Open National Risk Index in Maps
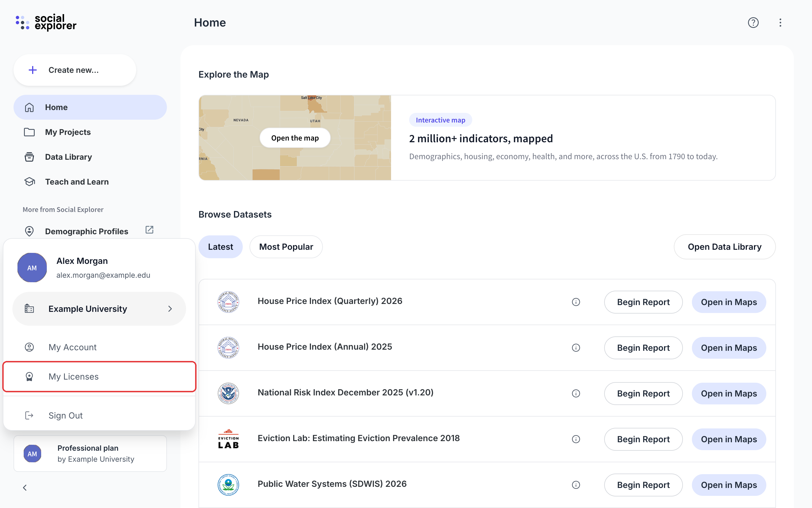The image size is (812, 508). (729, 393)
